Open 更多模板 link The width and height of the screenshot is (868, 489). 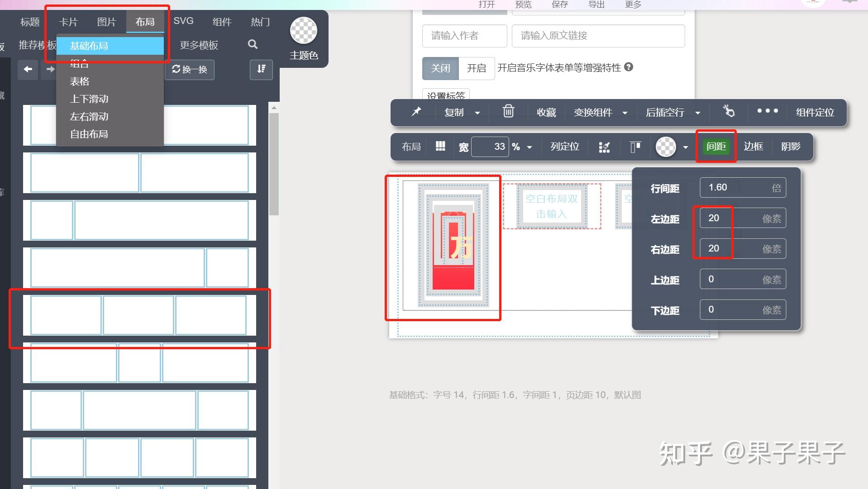tap(199, 45)
